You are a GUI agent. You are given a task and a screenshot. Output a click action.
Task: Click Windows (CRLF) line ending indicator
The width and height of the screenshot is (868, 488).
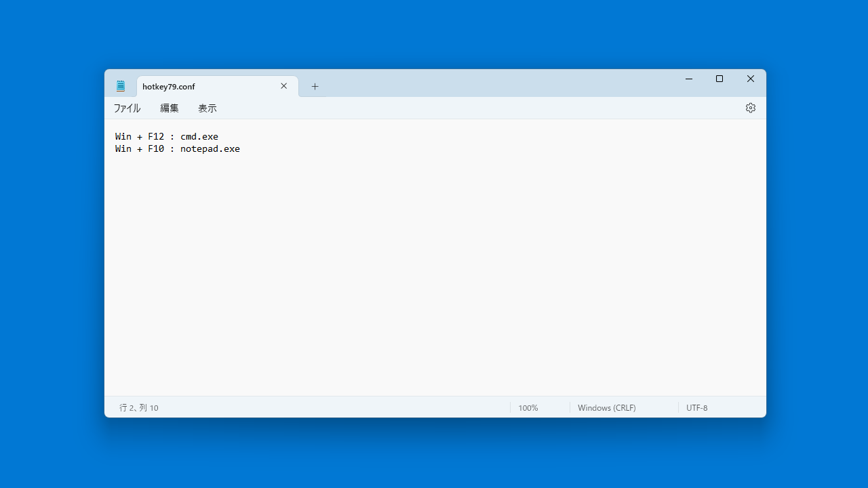(x=607, y=408)
